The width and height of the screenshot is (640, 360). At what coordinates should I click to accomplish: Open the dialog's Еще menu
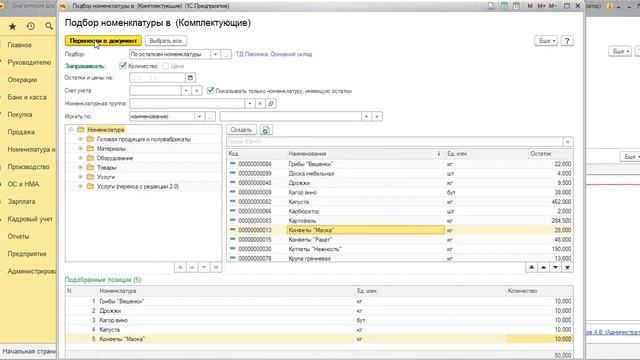tap(546, 41)
